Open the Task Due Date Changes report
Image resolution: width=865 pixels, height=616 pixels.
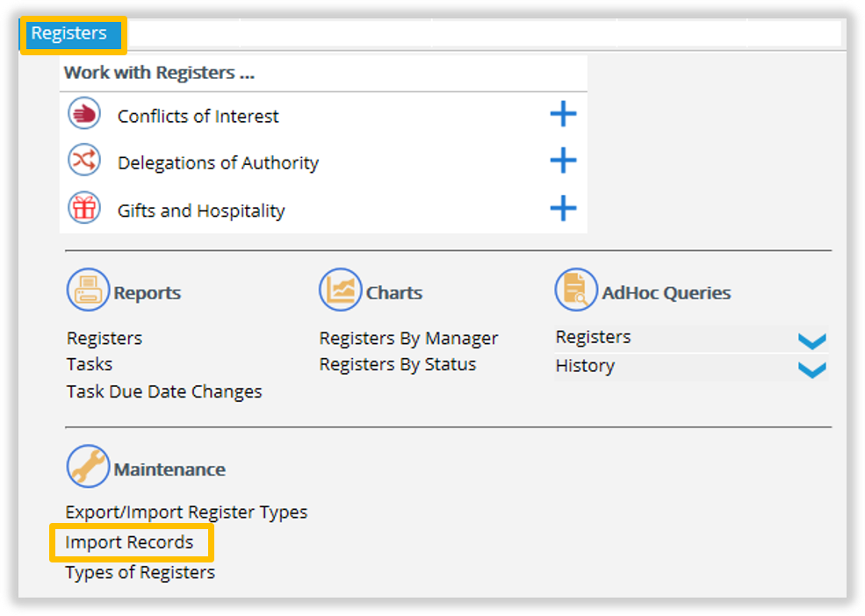164,391
